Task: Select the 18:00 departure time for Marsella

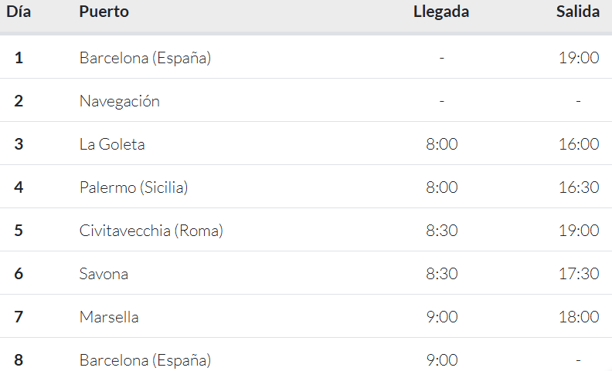Action: [x=579, y=317]
